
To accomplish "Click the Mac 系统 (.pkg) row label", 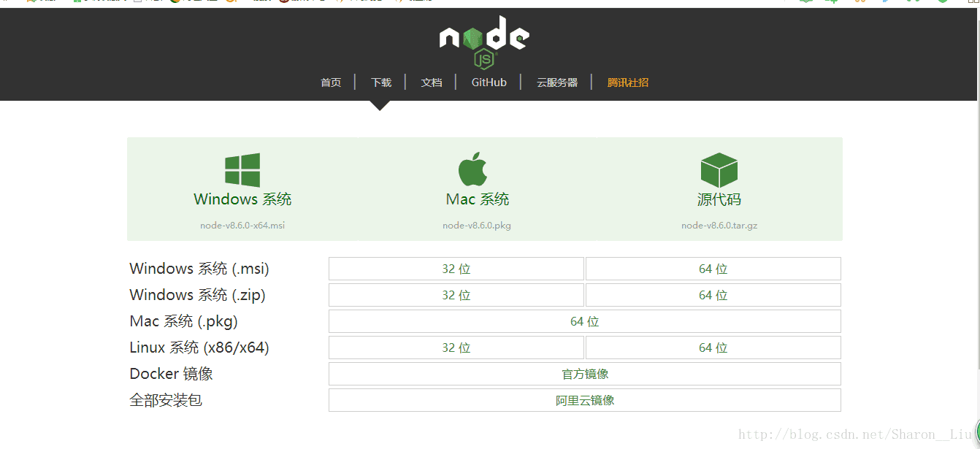I will point(183,321).
